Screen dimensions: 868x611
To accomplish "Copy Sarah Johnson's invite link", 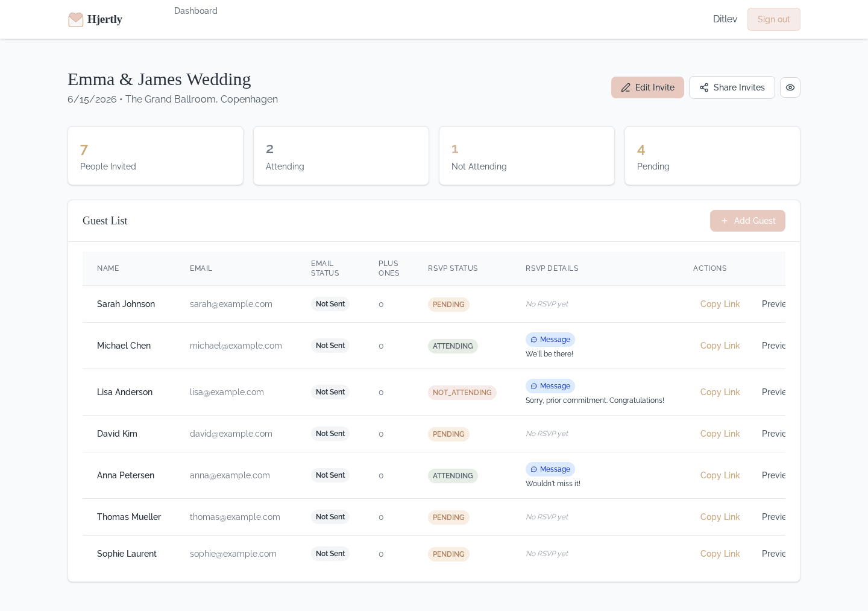I will (x=720, y=304).
